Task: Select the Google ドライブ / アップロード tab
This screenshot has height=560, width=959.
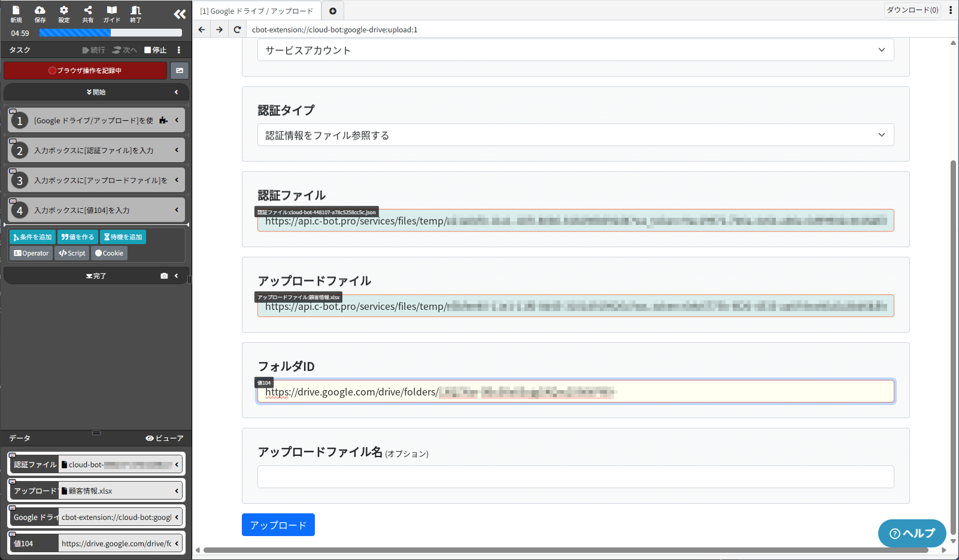Action: pos(257,11)
